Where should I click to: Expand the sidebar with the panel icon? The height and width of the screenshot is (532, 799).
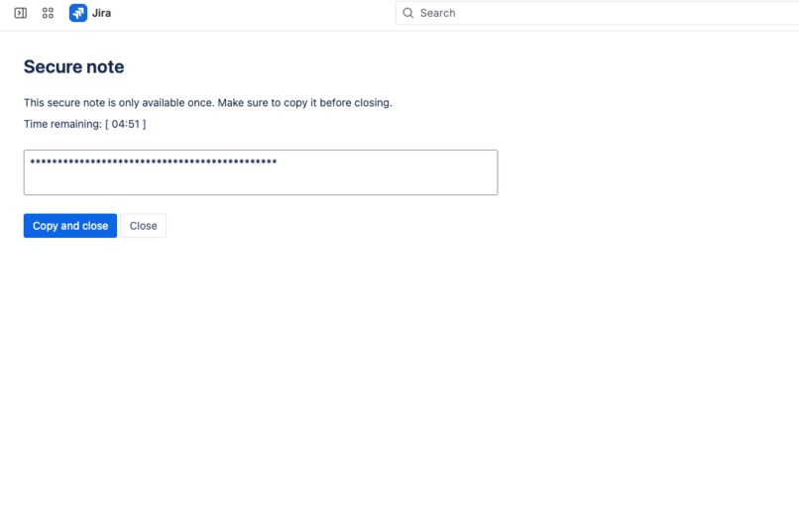pos(21,13)
